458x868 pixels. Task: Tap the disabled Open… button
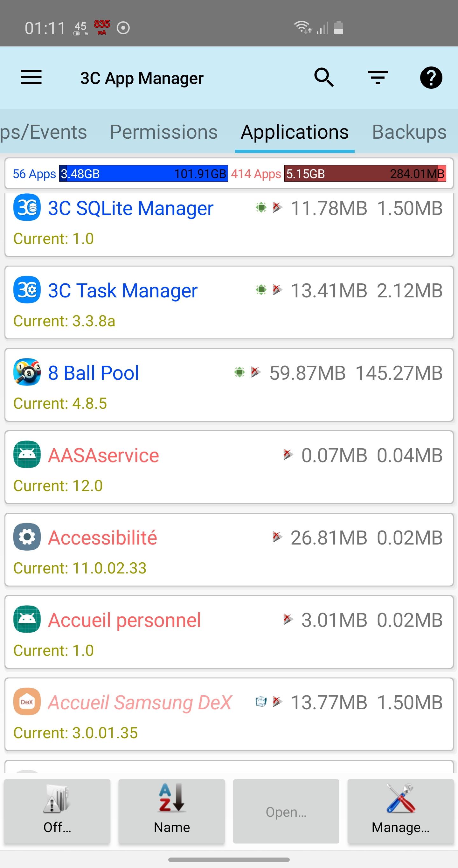286,811
